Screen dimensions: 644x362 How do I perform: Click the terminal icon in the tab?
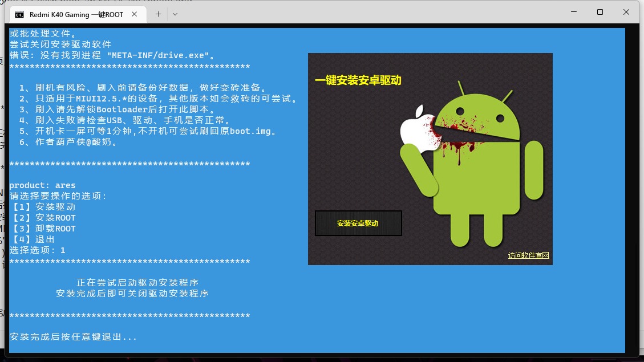[19, 14]
